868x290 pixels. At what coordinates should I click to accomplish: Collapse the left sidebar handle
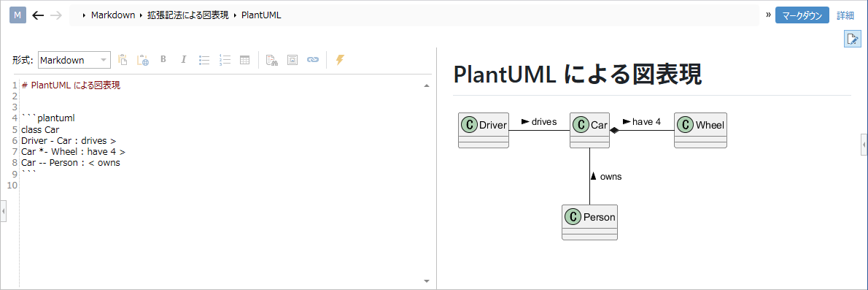coord(4,211)
